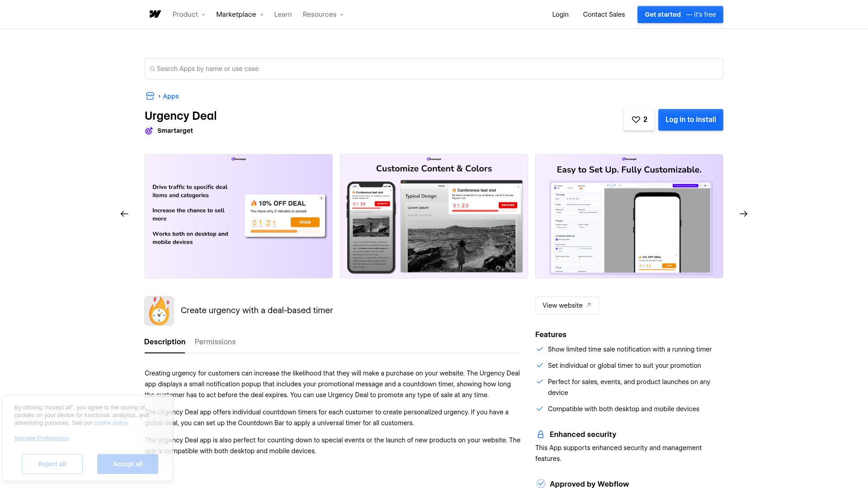Screen dimensions: 868x488
Task: Click 'Set individual or global timer' feature text
Action: click(624, 366)
